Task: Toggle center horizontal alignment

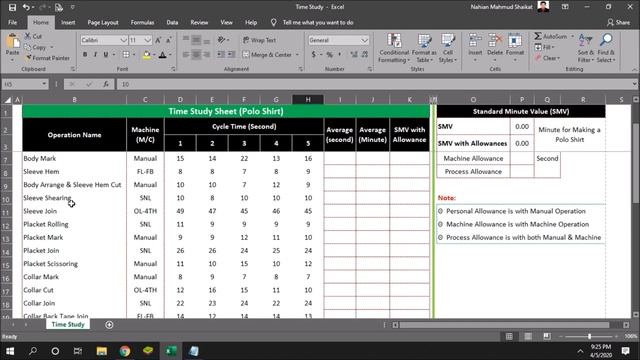Action: pyautogui.click(x=196, y=54)
